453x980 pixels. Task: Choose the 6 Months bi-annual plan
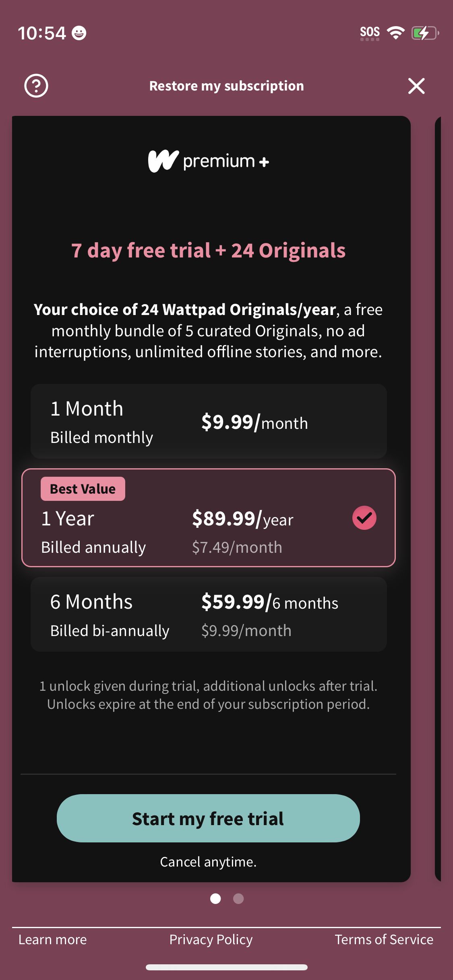[209, 614]
